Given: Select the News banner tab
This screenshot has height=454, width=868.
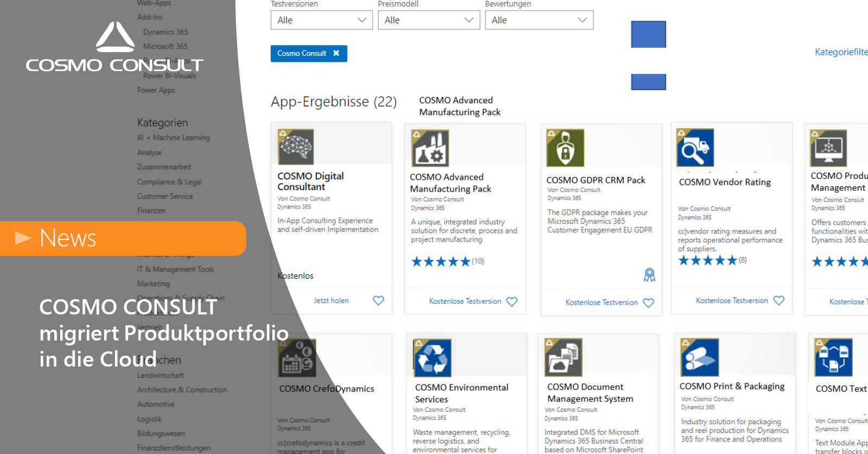Looking at the screenshot, I should [123, 238].
